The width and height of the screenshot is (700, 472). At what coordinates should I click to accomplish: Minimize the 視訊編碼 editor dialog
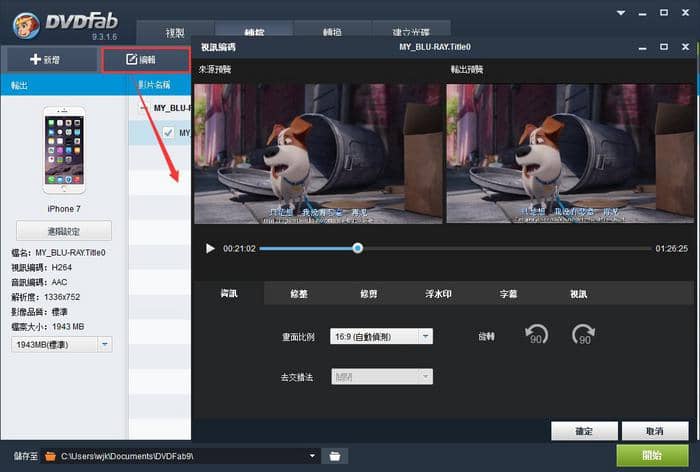pyautogui.click(x=642, y=47)
